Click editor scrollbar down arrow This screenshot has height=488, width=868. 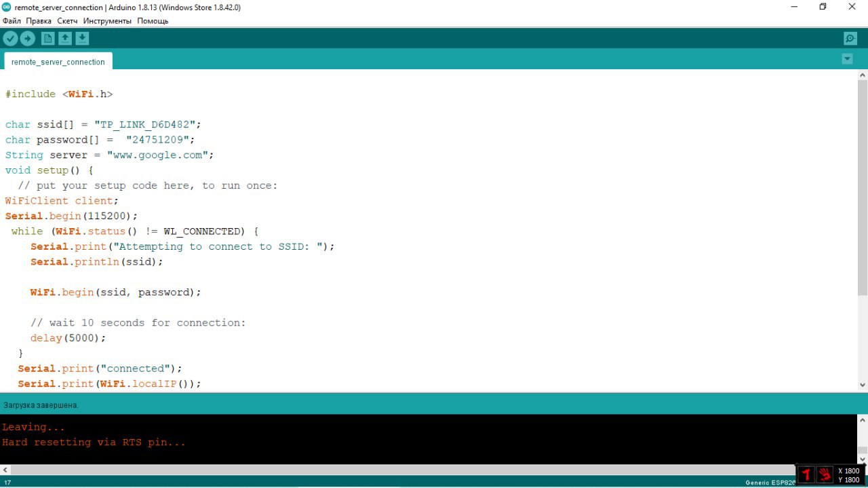tap(863, 385)
